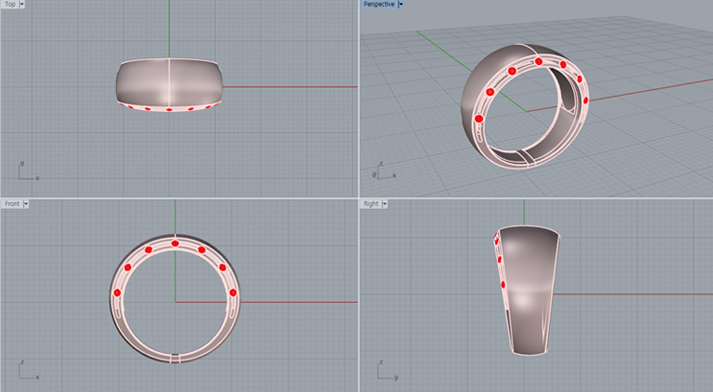Select the leftmost red gem in Front viewport
Screen dimensions: 713x392
click(x=117, y=292)
